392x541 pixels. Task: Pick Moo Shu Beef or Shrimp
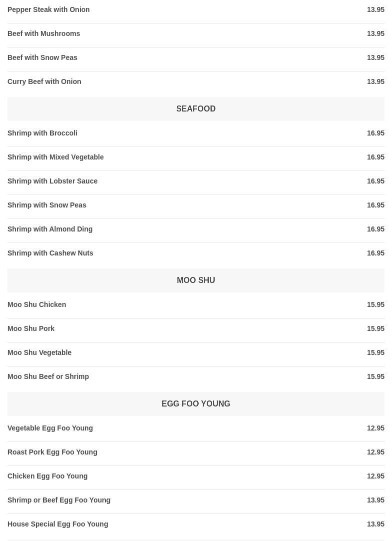point(48,376)
